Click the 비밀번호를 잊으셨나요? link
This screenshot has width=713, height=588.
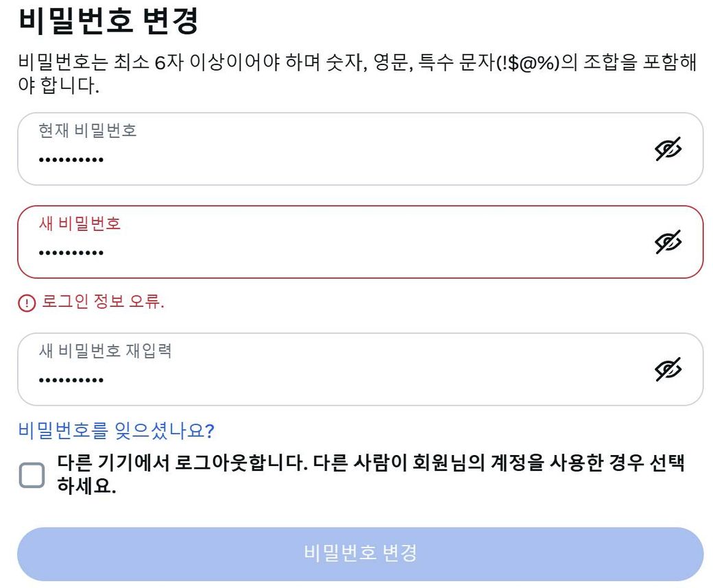pyautogui.click(x=116, y=430)
